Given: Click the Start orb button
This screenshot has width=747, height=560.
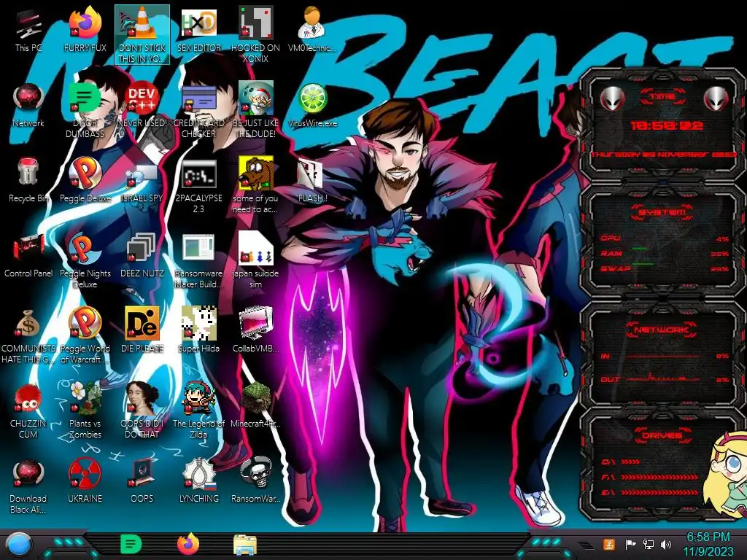Looking at the screenshot, I should click(19, 544).
